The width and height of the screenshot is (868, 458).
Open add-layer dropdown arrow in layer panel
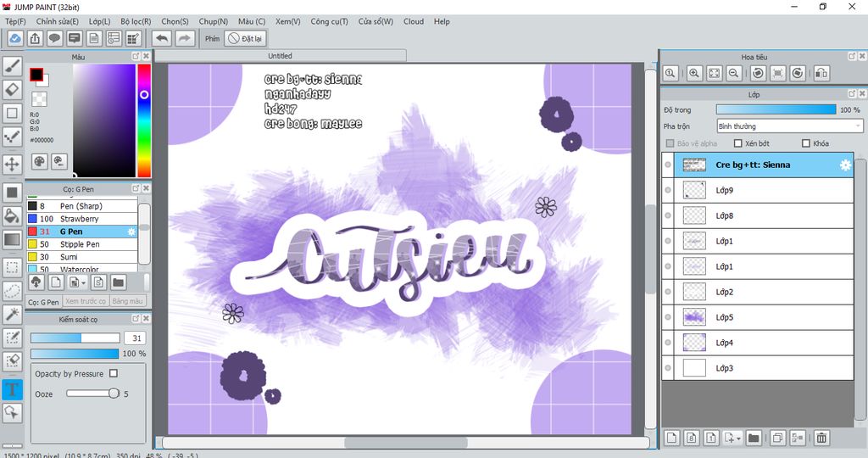(x=738, y=438)
